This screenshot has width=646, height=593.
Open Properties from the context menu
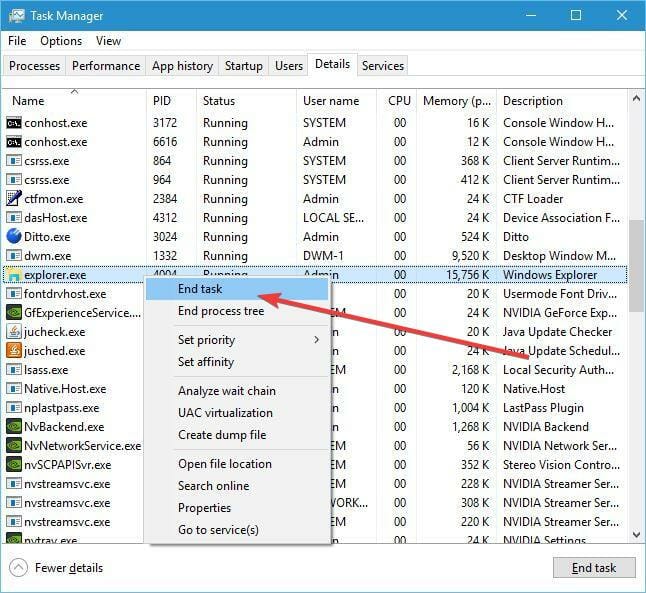click(x=237, y=508)
